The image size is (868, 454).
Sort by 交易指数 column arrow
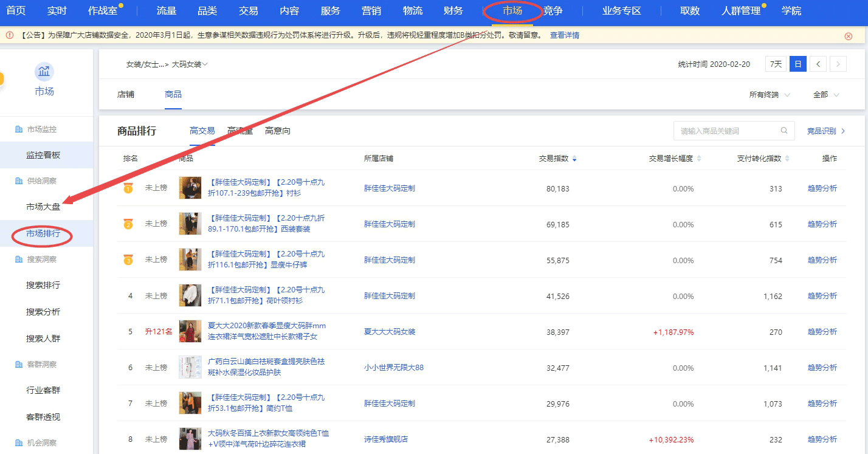(574, 159)
